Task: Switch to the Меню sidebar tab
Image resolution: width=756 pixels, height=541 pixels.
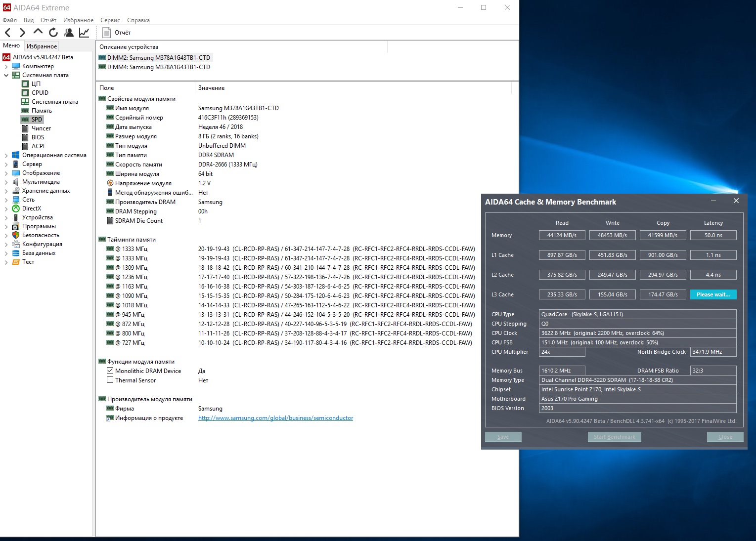Action: (x=11, y=45)
